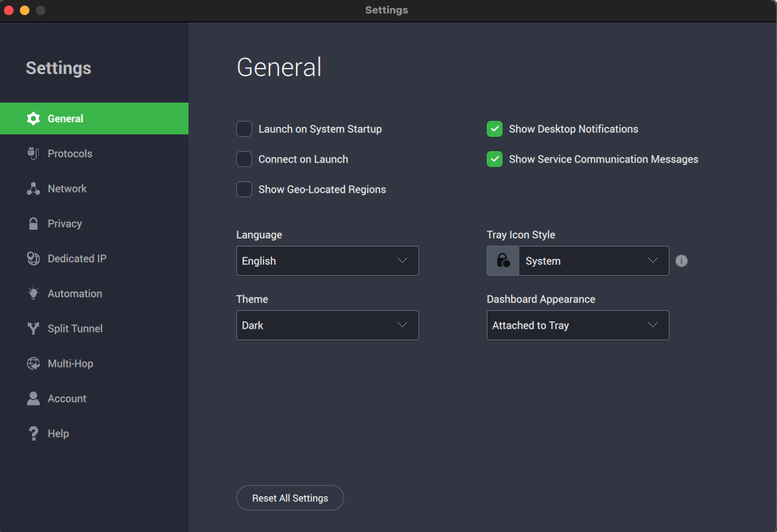Click the Protocols plug icon in sidebar
This screenshot has width=777, height=532.
click(33, 153)
